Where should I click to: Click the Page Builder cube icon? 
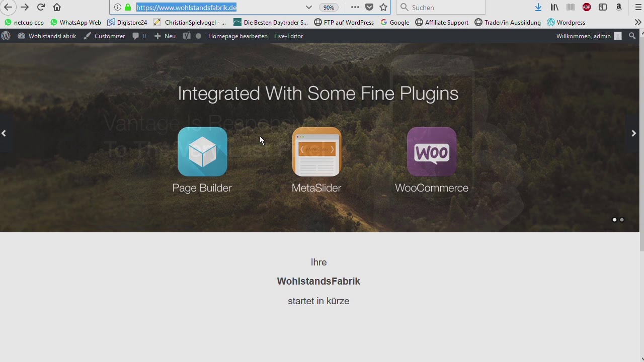tap(202, 151)
